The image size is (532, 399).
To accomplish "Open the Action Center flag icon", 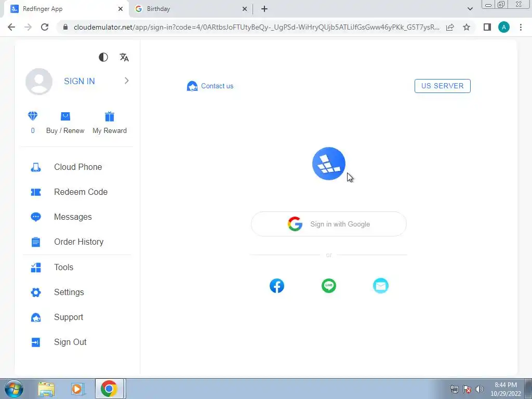I will pyautogui.click(x=467, y=389).
